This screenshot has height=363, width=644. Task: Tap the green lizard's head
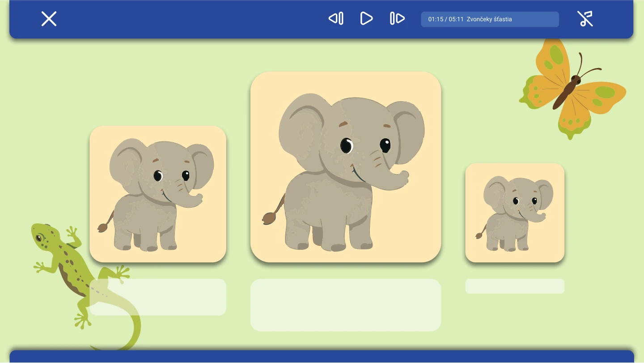coord(43,235)
